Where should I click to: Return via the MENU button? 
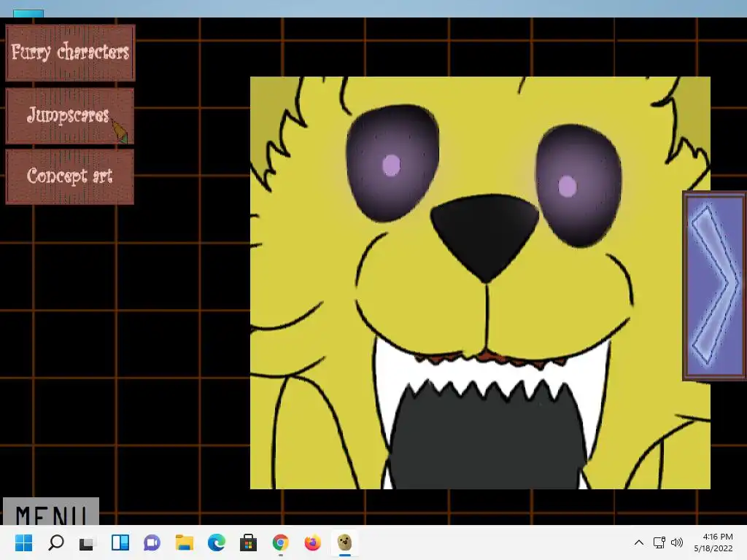tap(51, 511)
